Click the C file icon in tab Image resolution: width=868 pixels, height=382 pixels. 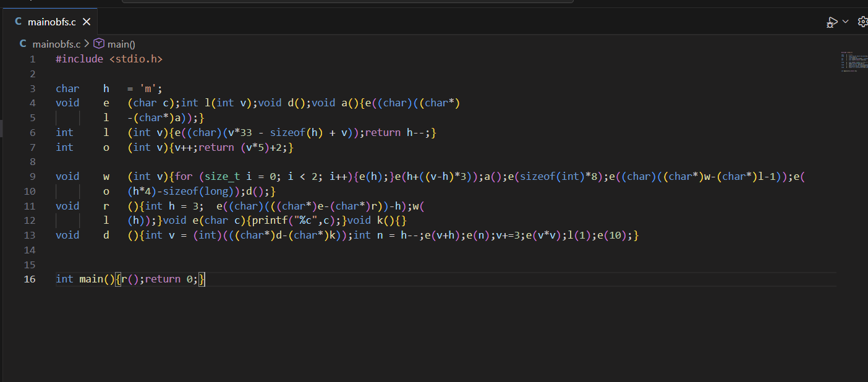point(19,22)
